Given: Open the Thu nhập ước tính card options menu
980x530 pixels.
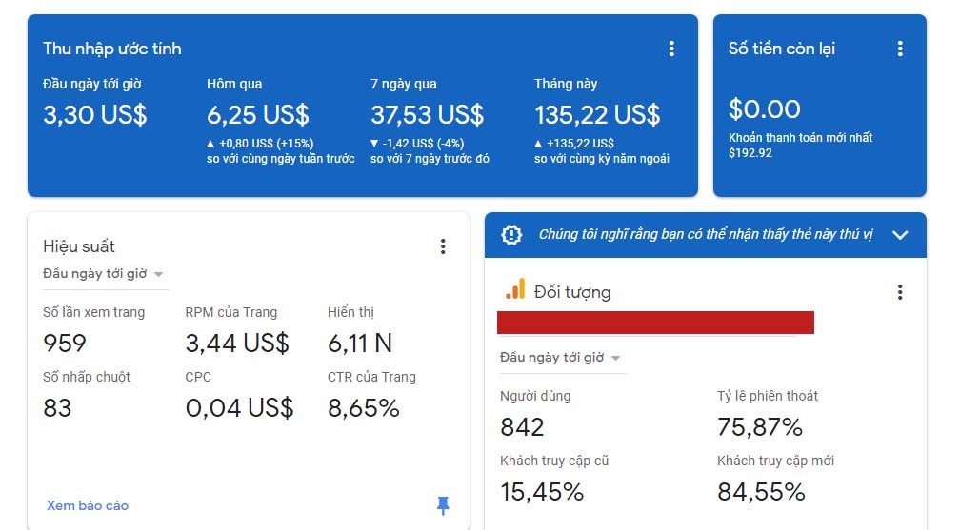Looking at the screenshot, I should 671,49.
